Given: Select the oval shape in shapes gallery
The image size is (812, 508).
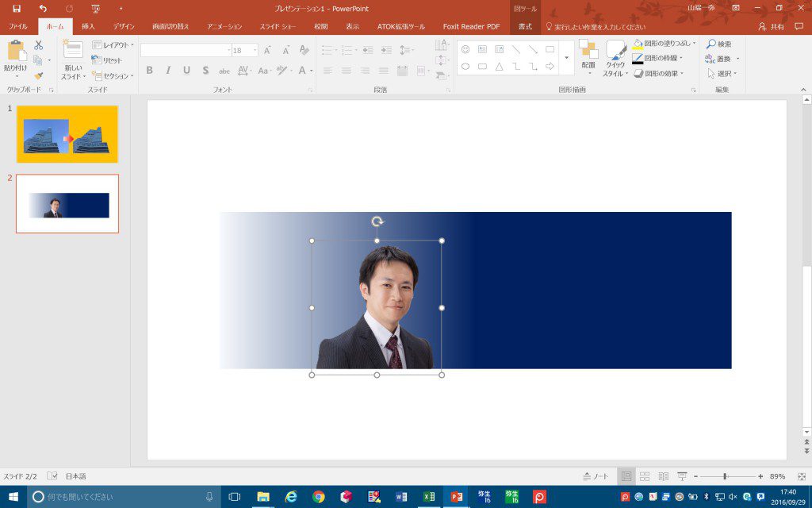Looking at the screenshot, I should [465, 67].
